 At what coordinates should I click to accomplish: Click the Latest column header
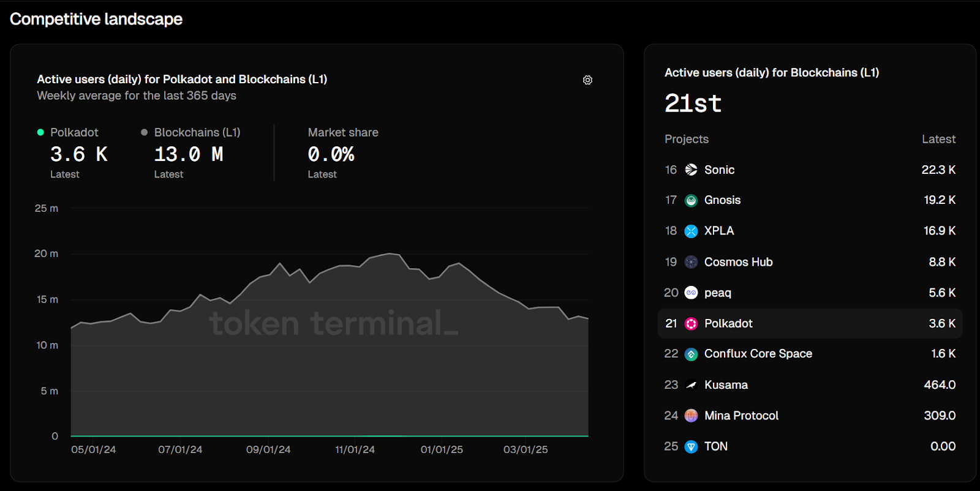pyautogui.click(x=938, y=139)
